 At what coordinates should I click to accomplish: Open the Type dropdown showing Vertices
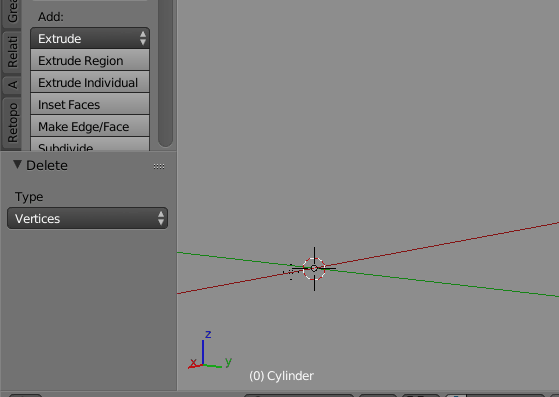pos(87,218)
